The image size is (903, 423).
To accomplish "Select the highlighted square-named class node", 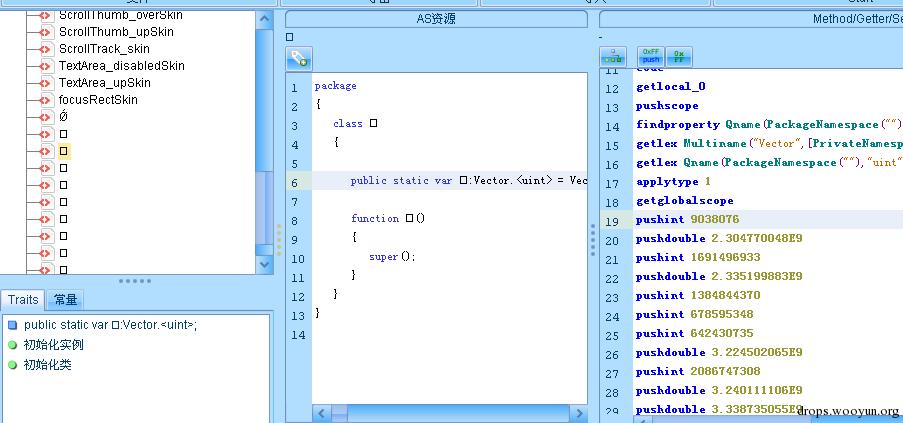I will point(63,151).
